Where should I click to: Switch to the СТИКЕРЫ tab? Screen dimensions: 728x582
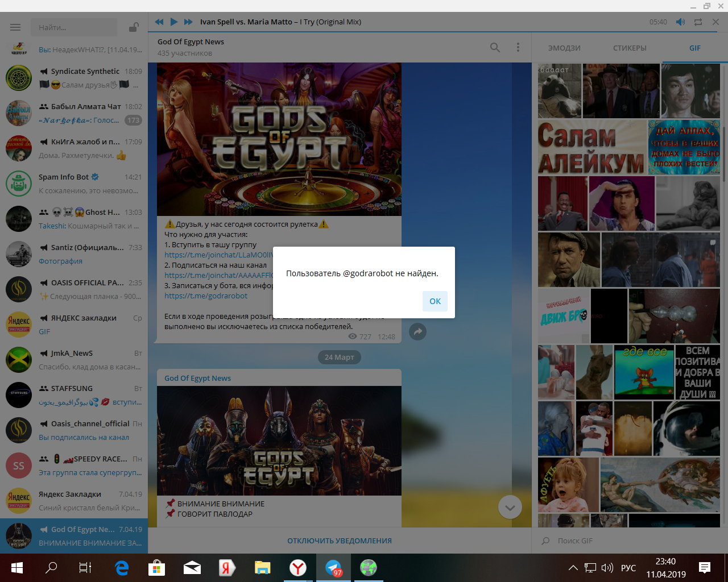630,48
